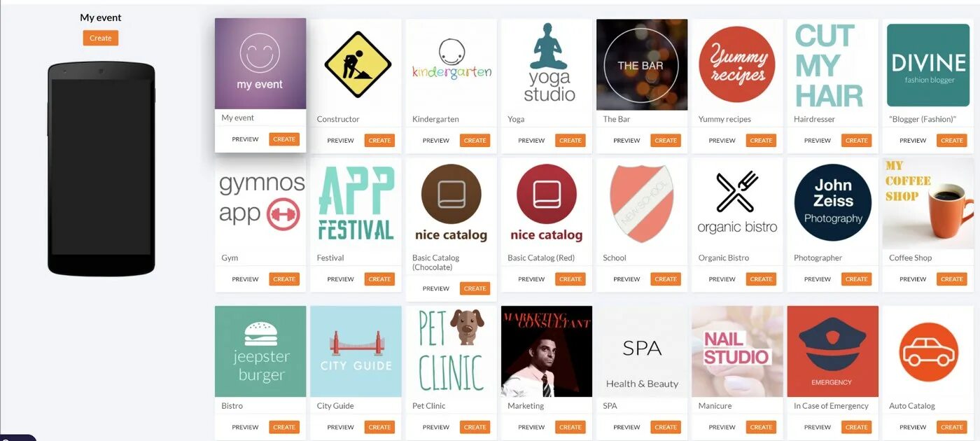Image resolution: width=980 pixels, height=441 pixels.
Task: Select the Constructor template icon
Action: 356,64
